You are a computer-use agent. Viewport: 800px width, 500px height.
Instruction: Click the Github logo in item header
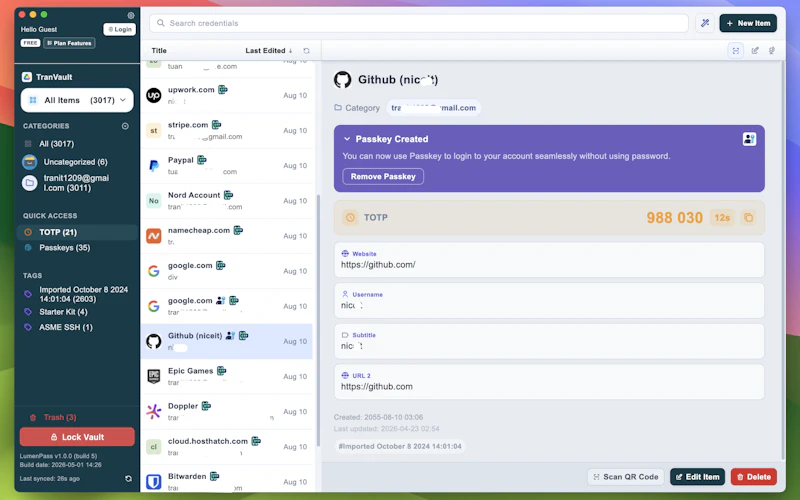[x=342, y=80]
